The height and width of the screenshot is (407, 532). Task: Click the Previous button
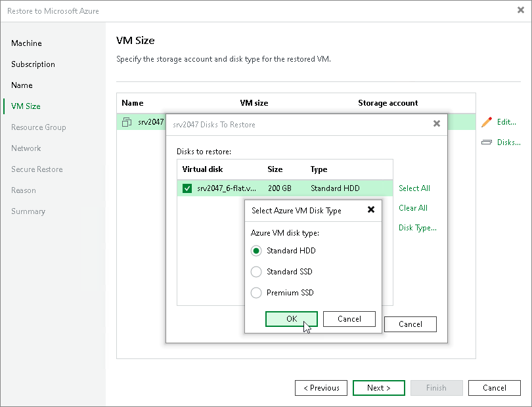[321, 388]
